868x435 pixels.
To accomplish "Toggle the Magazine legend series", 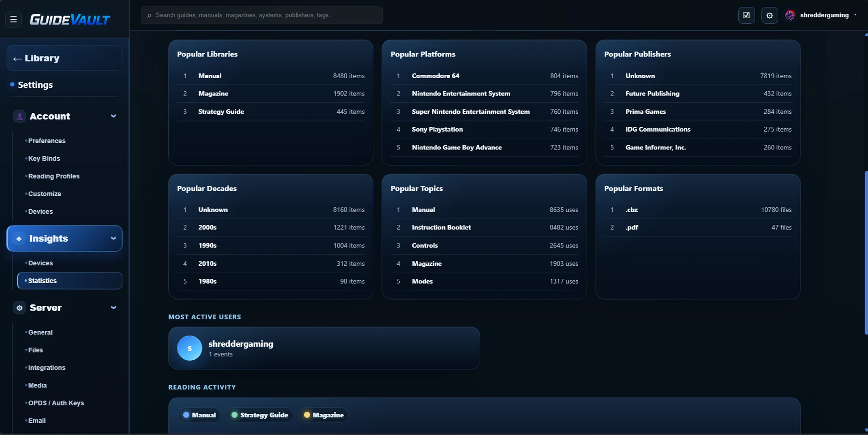I will 324,415.
